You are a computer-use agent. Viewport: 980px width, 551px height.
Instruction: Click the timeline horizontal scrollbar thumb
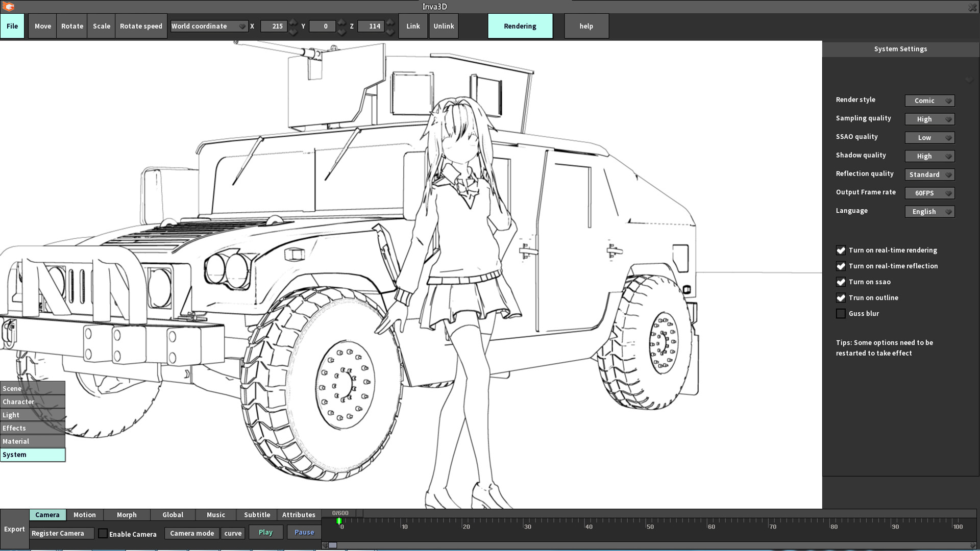coord(333,545)
